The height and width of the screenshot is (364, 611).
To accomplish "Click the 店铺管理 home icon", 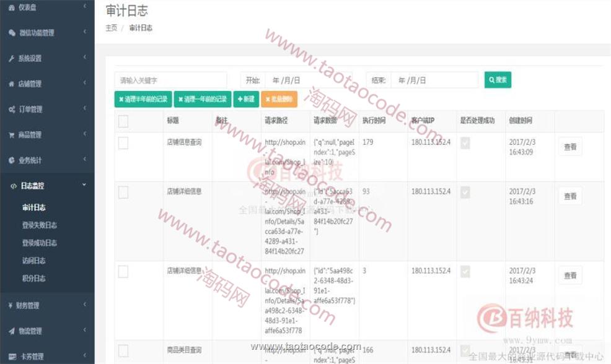I will tap(11, 84).
